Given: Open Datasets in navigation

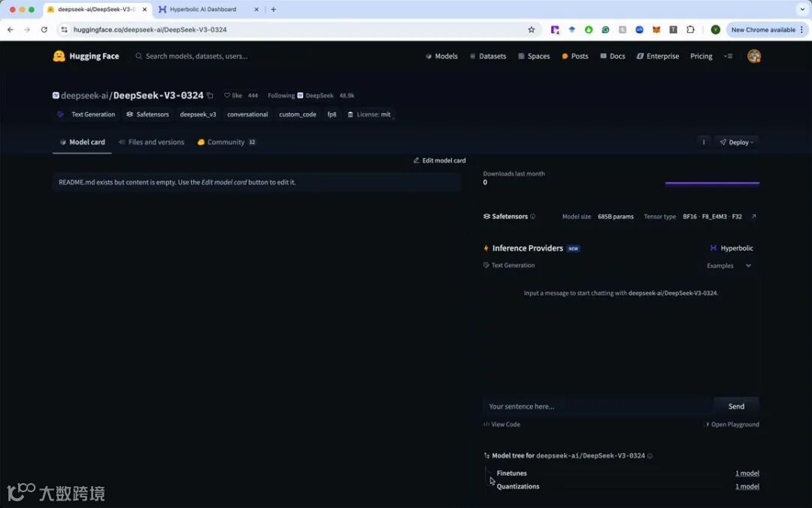Looking at the screenshot, I should [488, 56].
